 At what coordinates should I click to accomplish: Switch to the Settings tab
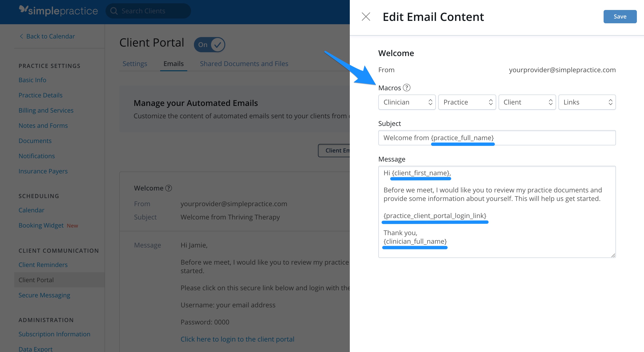pos(135,64)
